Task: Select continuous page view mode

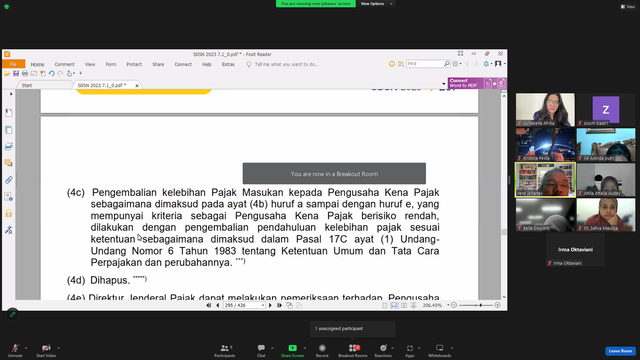Action: (394, 305)
